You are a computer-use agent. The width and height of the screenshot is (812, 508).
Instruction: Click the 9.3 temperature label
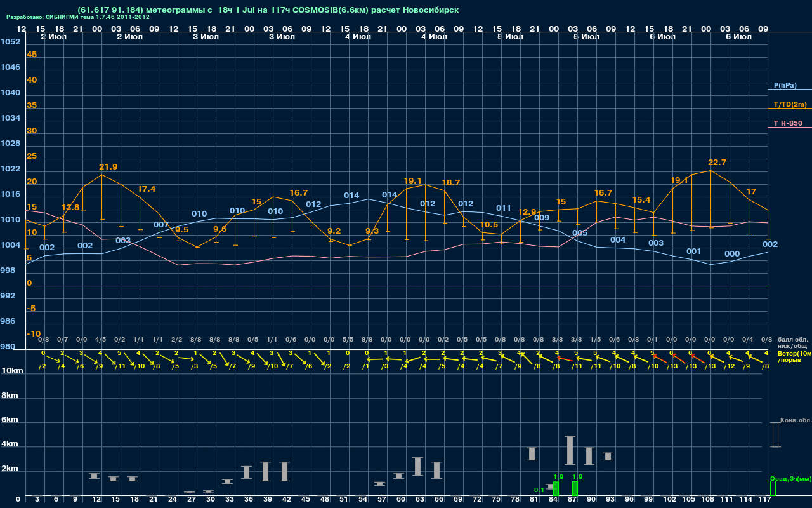(372, 231)
